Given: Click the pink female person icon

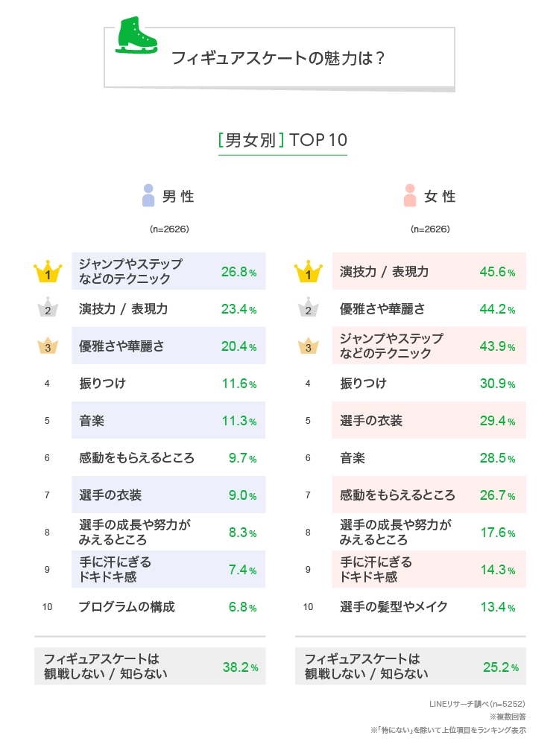Looking at the screenshot, I should click(x=409, y=195).
